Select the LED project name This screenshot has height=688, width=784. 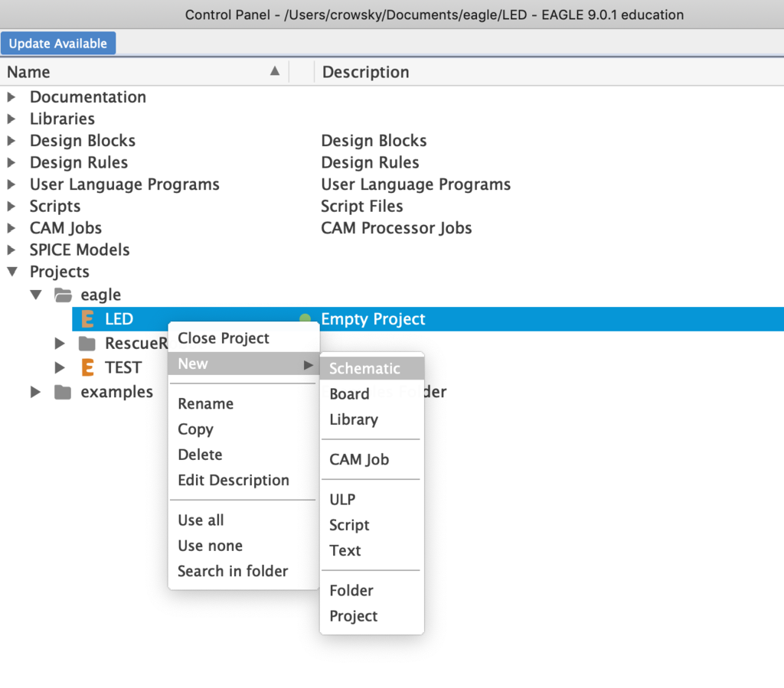pos(119,319)
